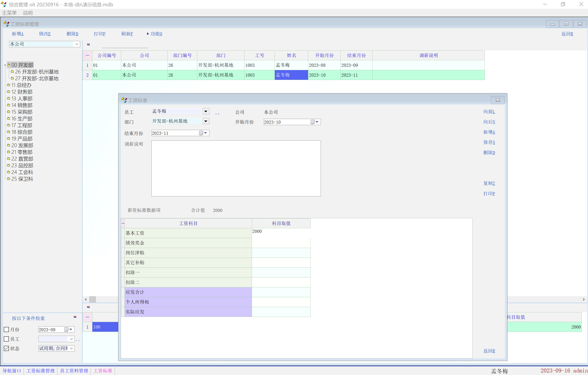Viewport: 588px width, 375px height.
Task: Click 保存S in the 工资标准 dialog
Action: click(x=489, y=142)
